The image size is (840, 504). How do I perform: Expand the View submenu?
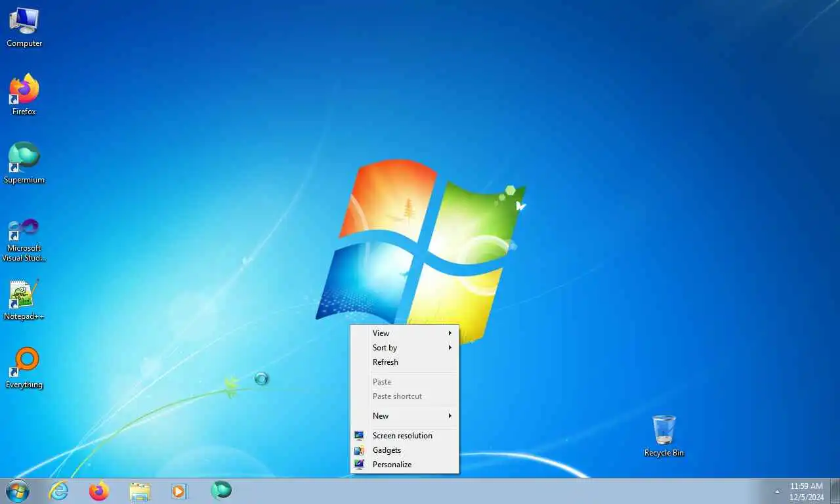tap(404, 333)
